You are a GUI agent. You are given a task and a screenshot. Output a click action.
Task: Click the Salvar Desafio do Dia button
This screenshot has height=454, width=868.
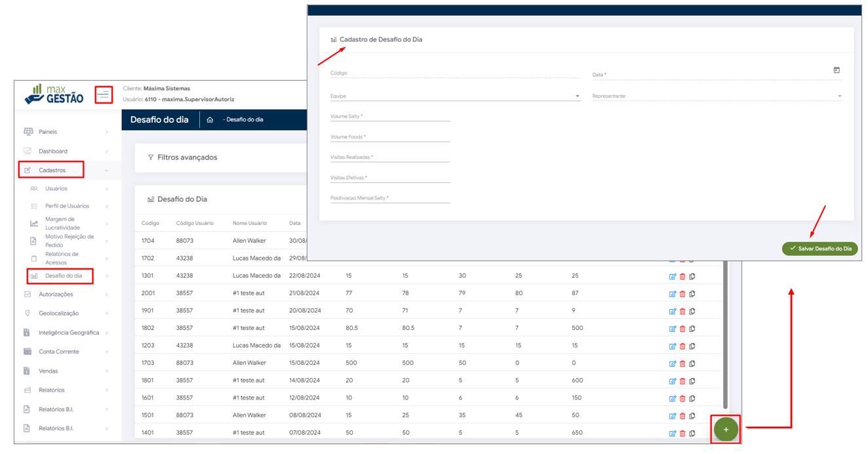point(819,249)
